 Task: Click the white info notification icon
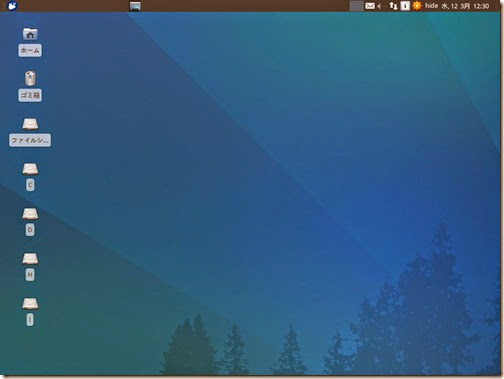click(405, 6)
